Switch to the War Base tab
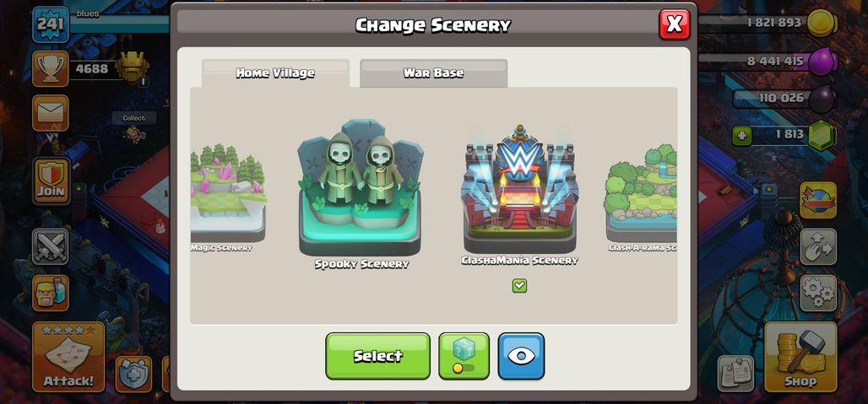 pyautogui.click(x=433, y=73)
